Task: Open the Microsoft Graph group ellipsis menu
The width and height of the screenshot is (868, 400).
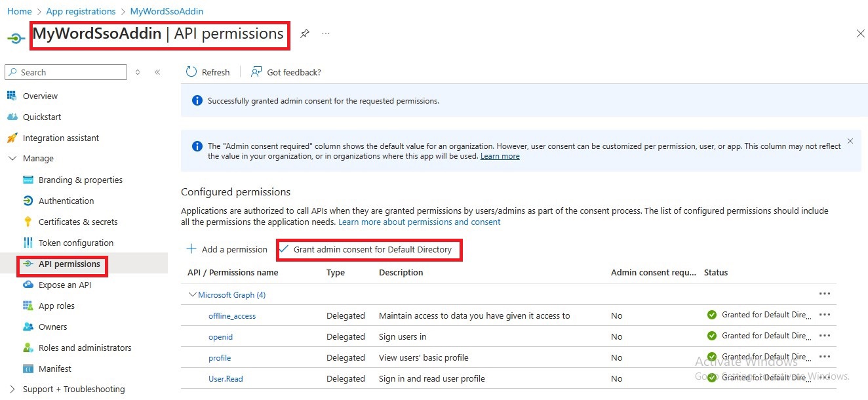Action: [825, 294]
